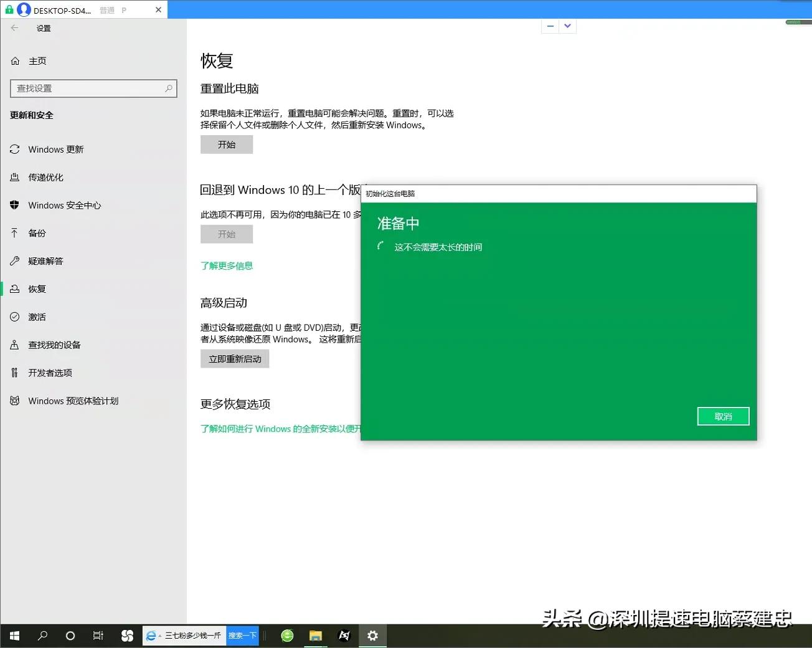This screenshot has width=812, height=648.
Task: Cancel the 初始化这台电脑 reset dialog
Action: 722,416
